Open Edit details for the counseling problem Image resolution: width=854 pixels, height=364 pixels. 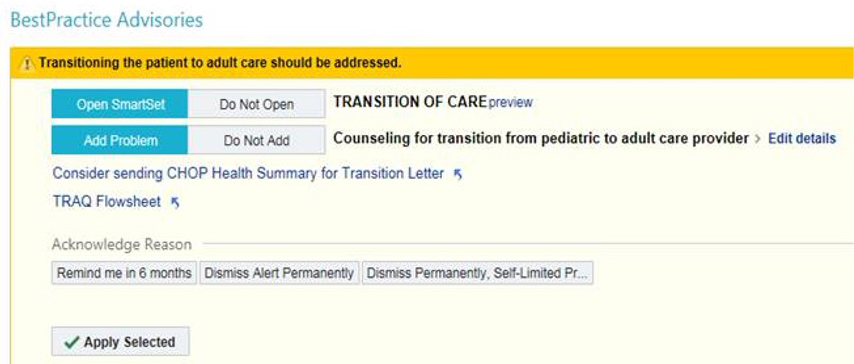(x=802, y=139)
